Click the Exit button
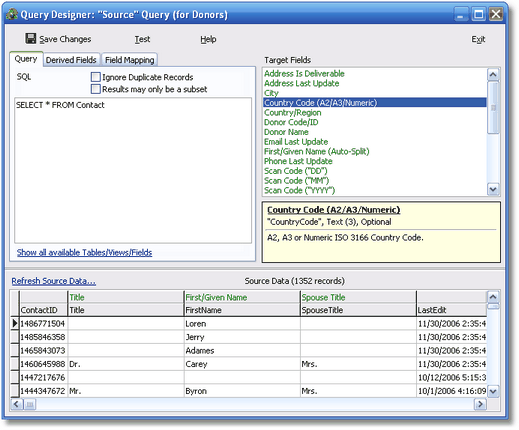The width and height of the screenshot is (519, 430). pyautogui.click(x=478, y=39)
